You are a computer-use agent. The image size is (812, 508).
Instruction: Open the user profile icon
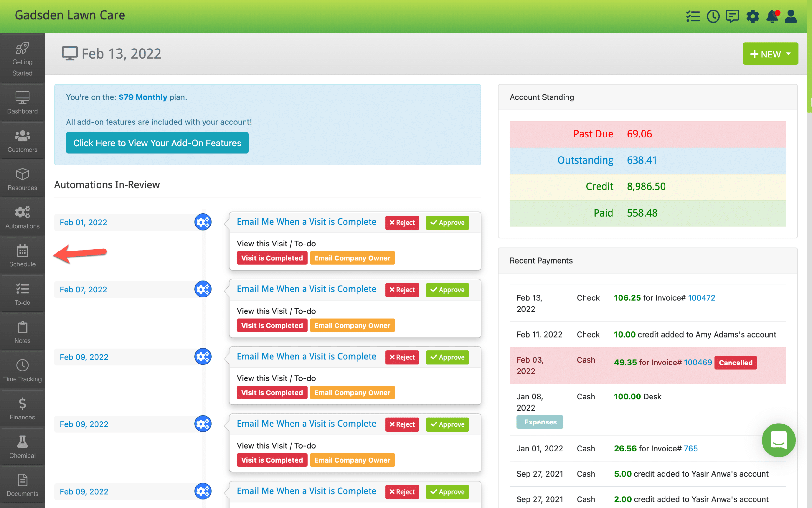[x=791, y=16]
